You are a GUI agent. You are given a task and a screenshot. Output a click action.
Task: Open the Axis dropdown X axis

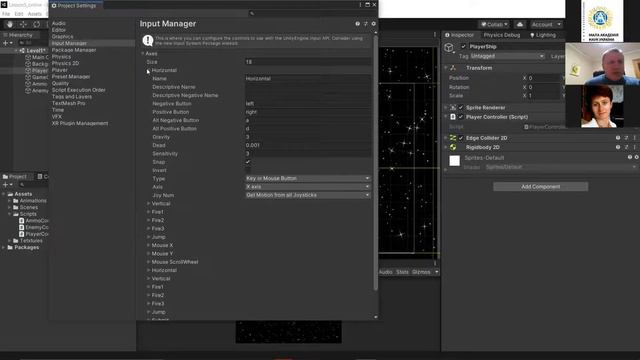(308, 187)
